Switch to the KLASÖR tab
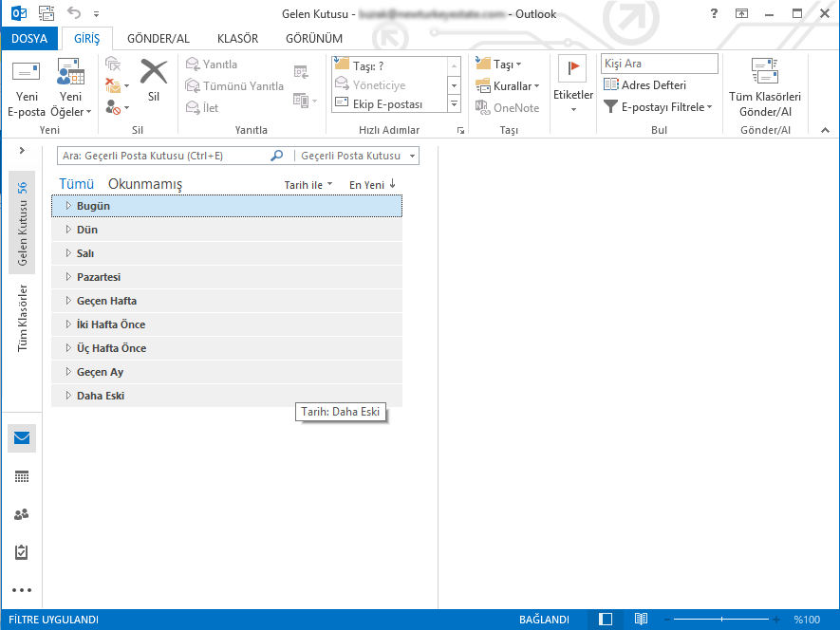Screen dimensions: 840x630 (237, 39)
